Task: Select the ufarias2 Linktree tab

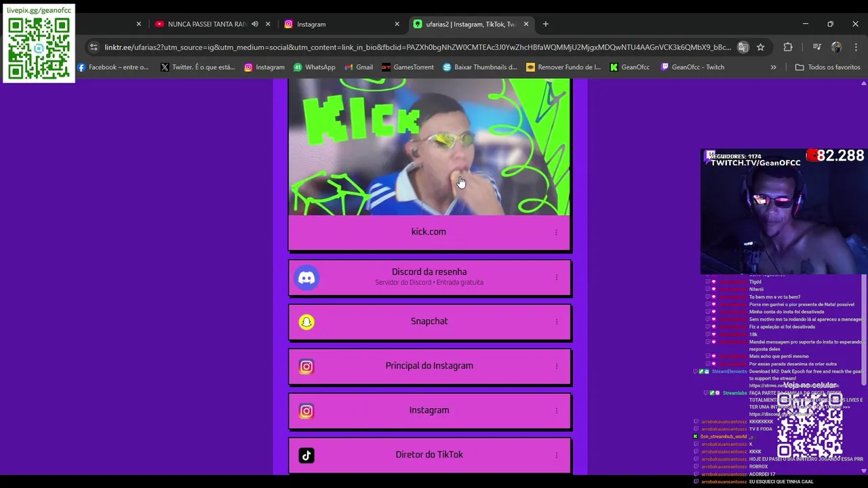Action: point(471,24)
